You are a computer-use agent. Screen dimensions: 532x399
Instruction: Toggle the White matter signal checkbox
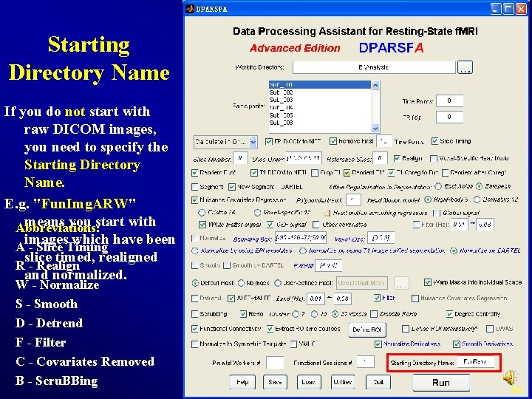tap(202, 225)
